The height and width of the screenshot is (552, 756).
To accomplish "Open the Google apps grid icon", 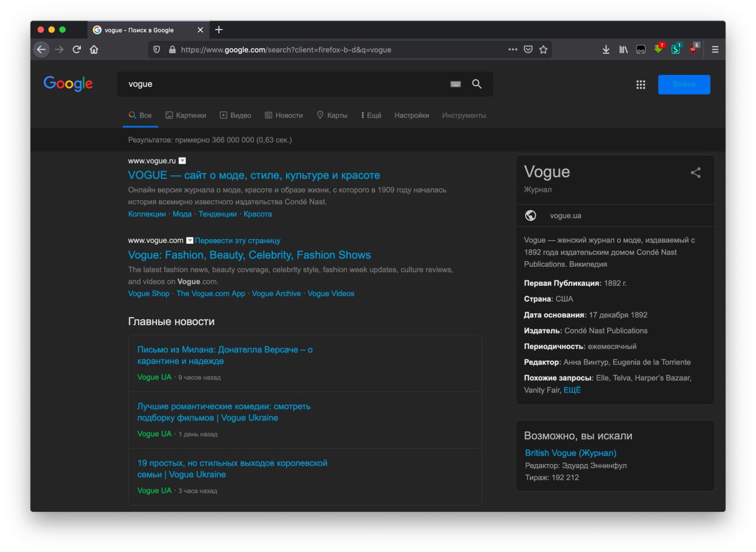I will click(x=641, y=84).
